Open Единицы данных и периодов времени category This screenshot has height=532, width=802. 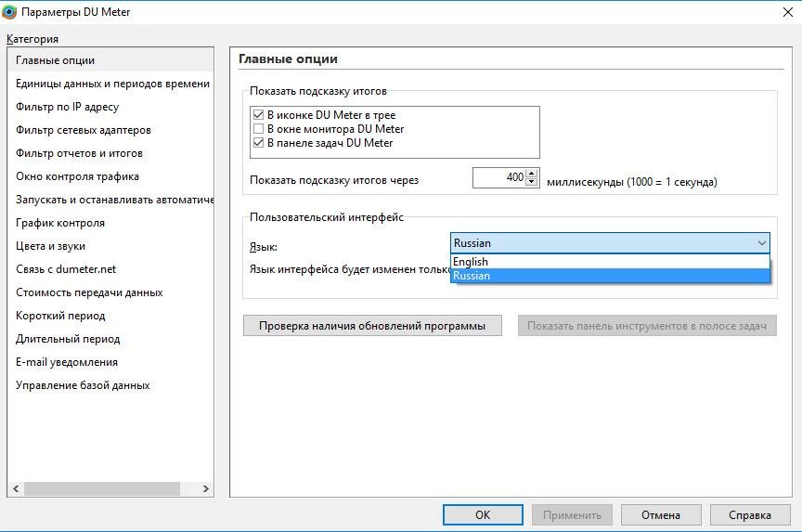(110, 84)
